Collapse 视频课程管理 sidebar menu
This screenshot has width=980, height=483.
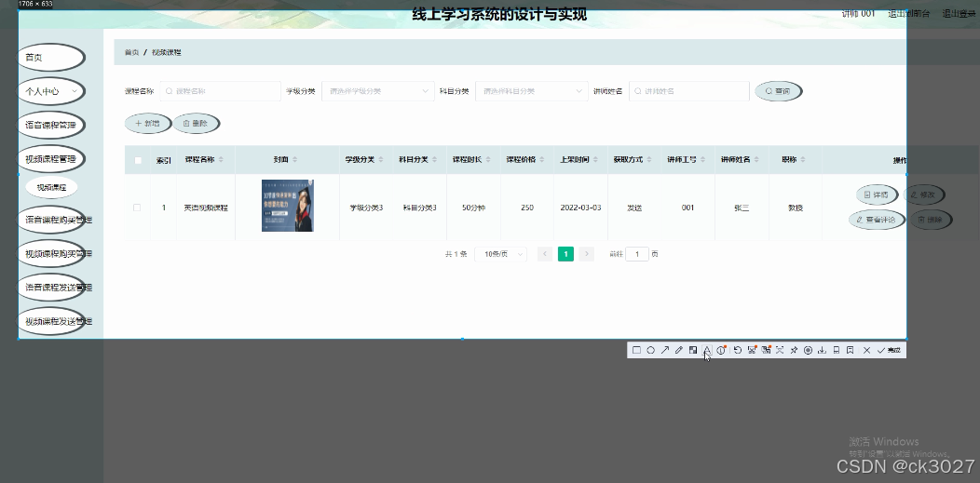51,158
